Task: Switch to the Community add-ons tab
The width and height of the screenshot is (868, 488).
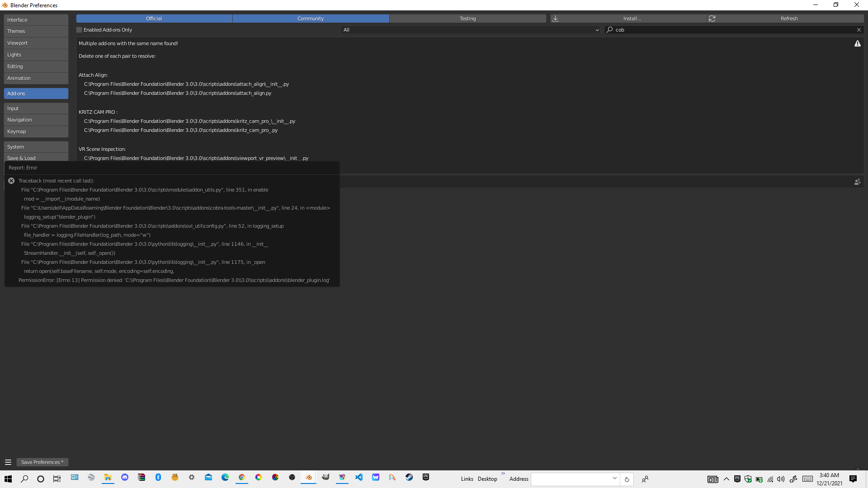Action: coord(311,19)
